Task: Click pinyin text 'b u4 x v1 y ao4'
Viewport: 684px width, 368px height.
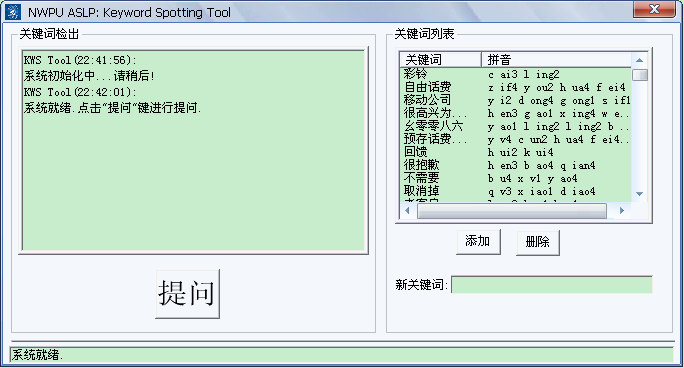Action: point(533,178)
